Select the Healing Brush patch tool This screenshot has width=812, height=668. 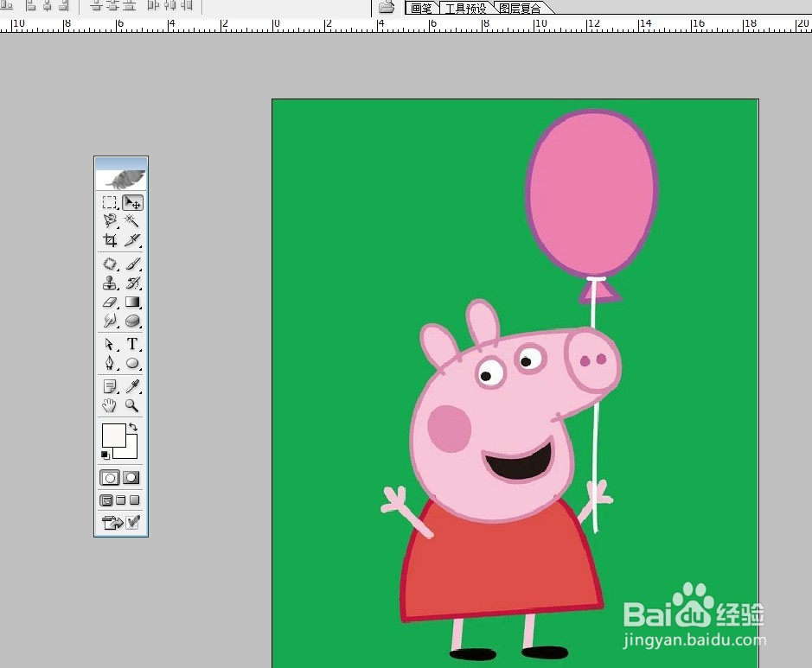click(x=109, y=264)
